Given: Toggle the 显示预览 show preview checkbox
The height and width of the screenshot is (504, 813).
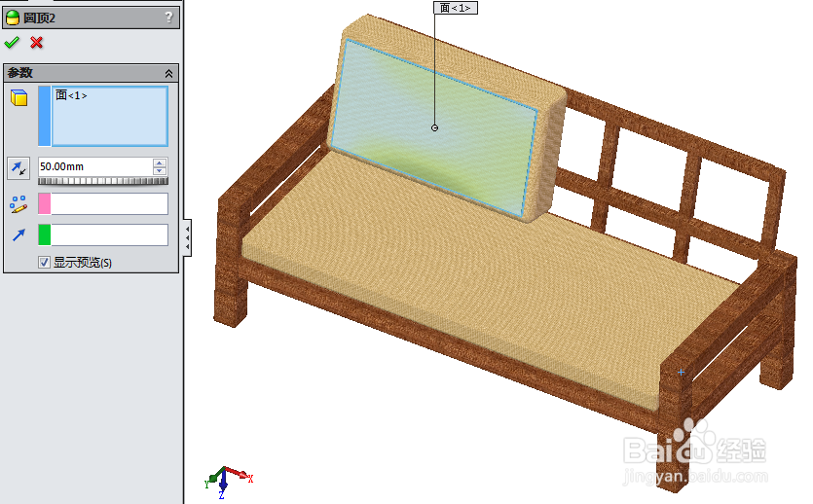Looking at the screenshot, I should (x=44, y=262).
